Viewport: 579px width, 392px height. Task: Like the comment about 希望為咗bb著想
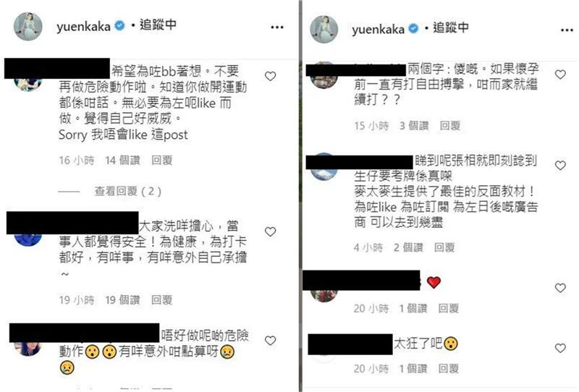(x=270, y=77)
